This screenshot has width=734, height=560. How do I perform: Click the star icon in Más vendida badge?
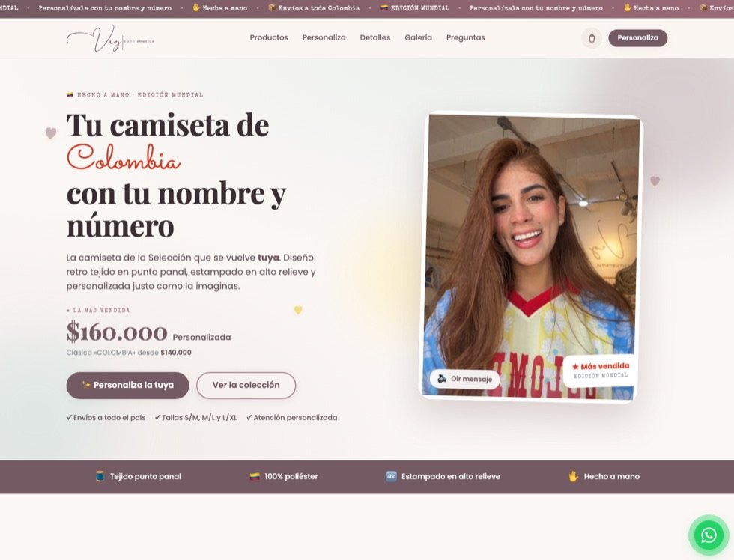[x=575, y=367]
